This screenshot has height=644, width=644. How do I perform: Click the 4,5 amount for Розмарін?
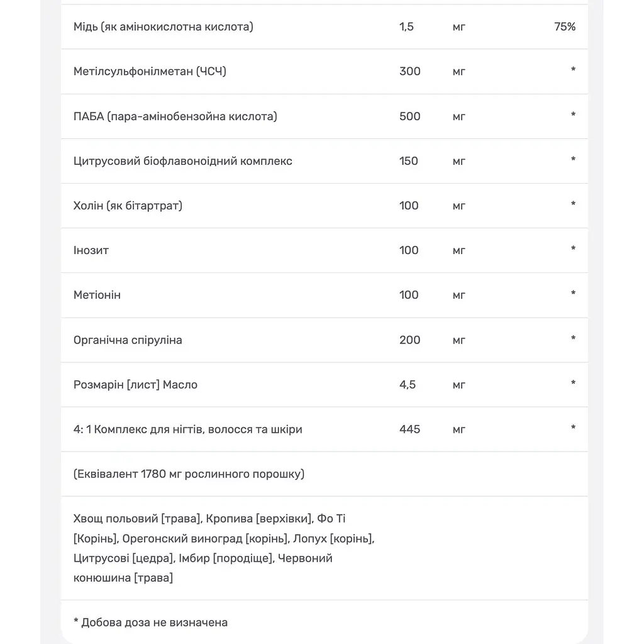pyautogui.click(x=407, y=384)
